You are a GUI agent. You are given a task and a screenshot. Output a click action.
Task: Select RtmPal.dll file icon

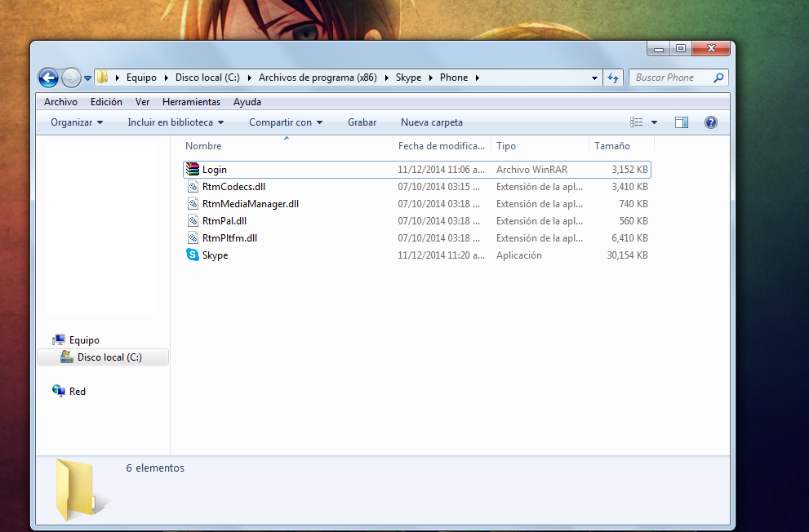coord(193,220)
